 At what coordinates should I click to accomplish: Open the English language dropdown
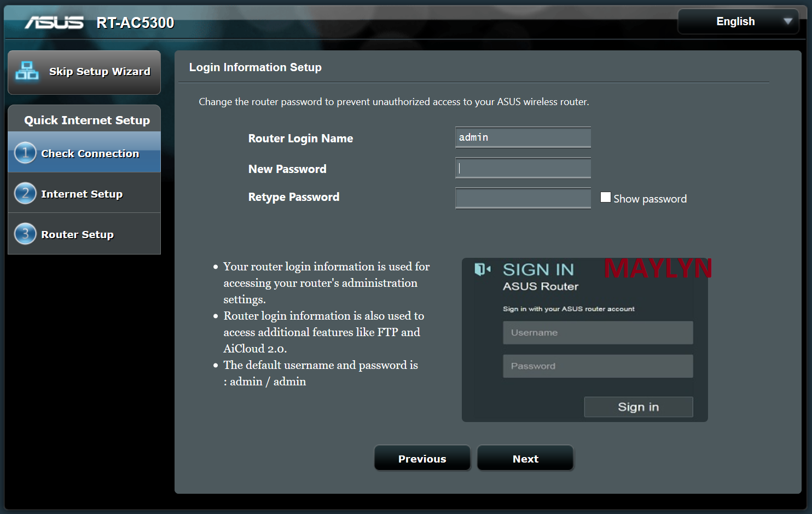tap(736, 21)
